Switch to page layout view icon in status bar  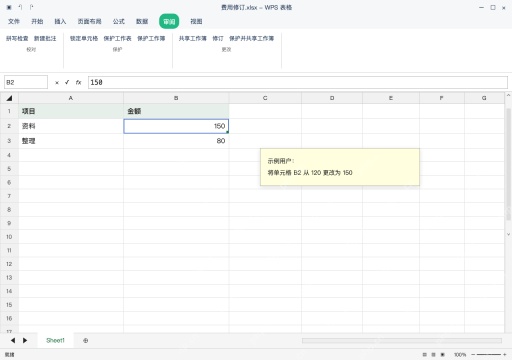coord(433,355)
